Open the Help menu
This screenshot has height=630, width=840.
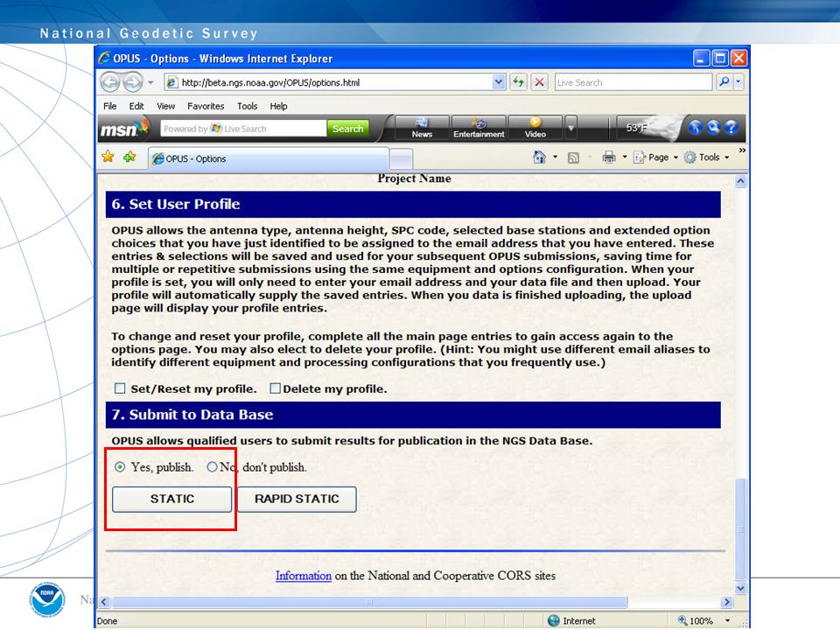tap(278, 106)
